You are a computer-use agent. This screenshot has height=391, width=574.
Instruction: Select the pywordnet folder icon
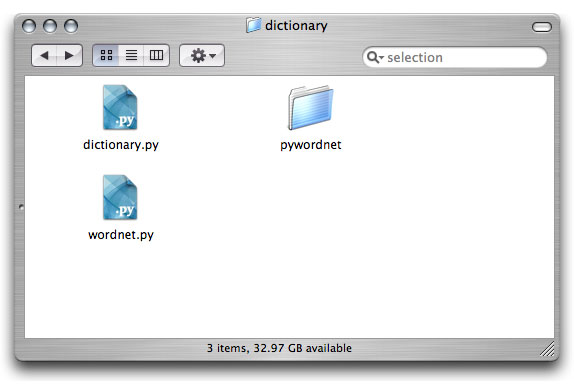[x=310, y=108]
